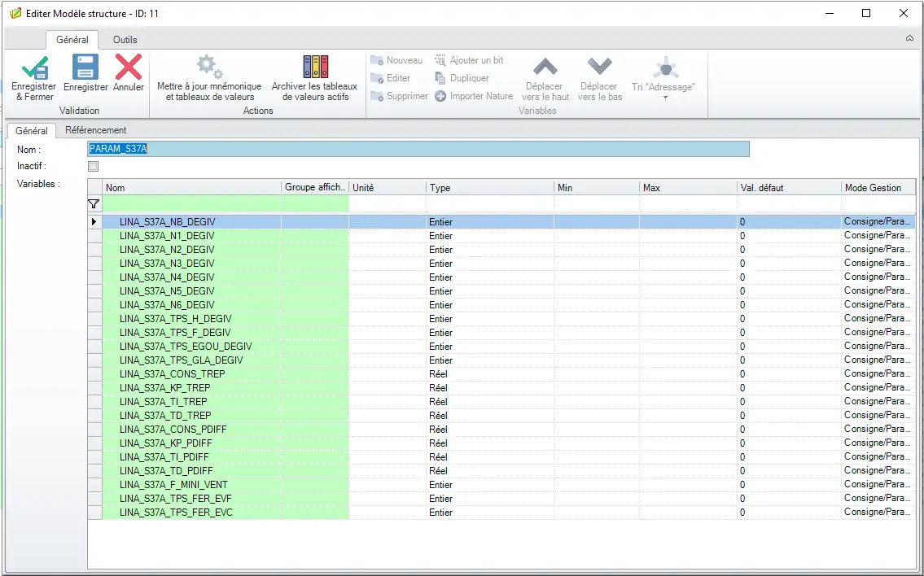This screenshot has width=924, height=576.
Task: Click Mode Gestion cell of LINA_S37A_TPS_FER_EVC
Action: click(x=878, y=513)
